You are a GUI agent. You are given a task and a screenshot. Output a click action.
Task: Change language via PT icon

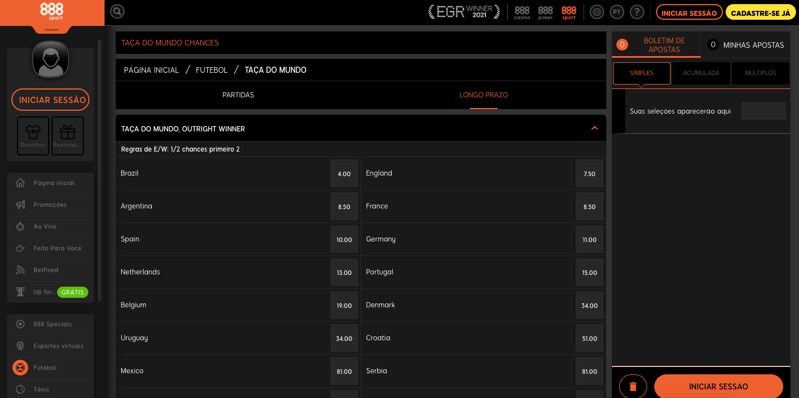tap(617, 12)
